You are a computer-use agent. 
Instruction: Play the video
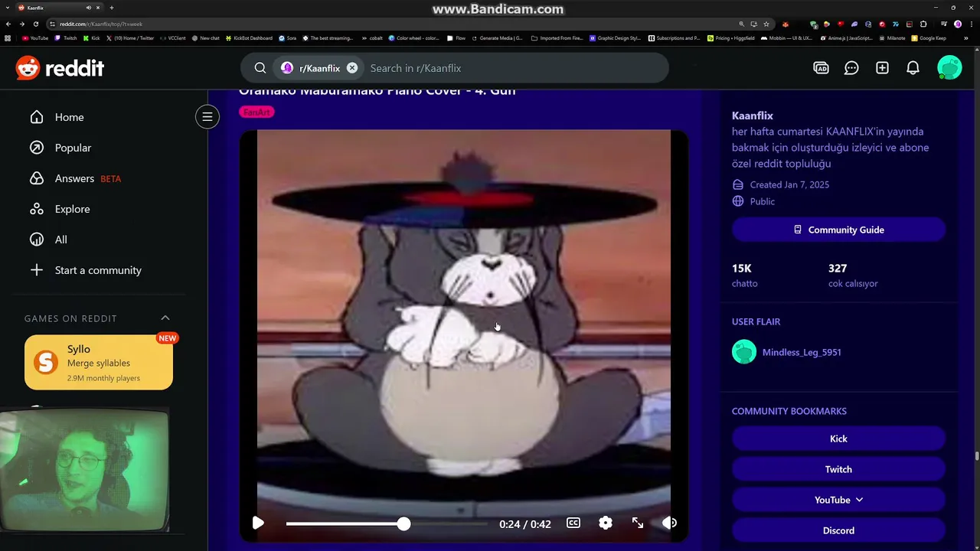coord(258,523)
